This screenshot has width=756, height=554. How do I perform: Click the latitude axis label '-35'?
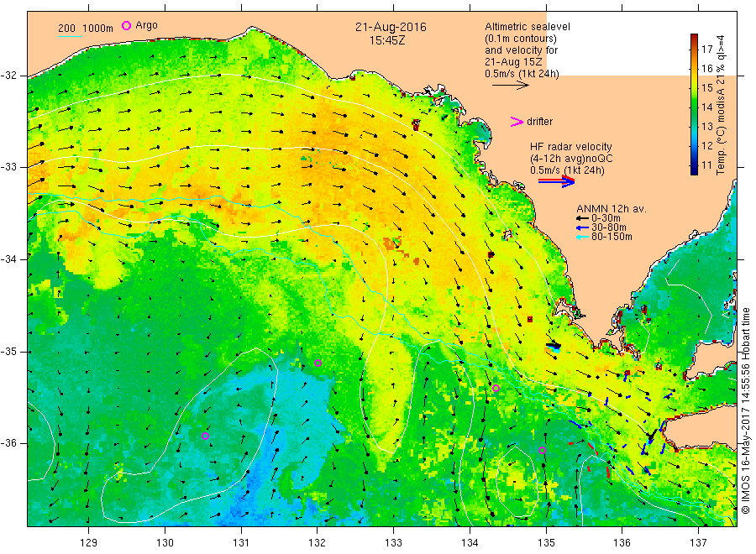9,351
